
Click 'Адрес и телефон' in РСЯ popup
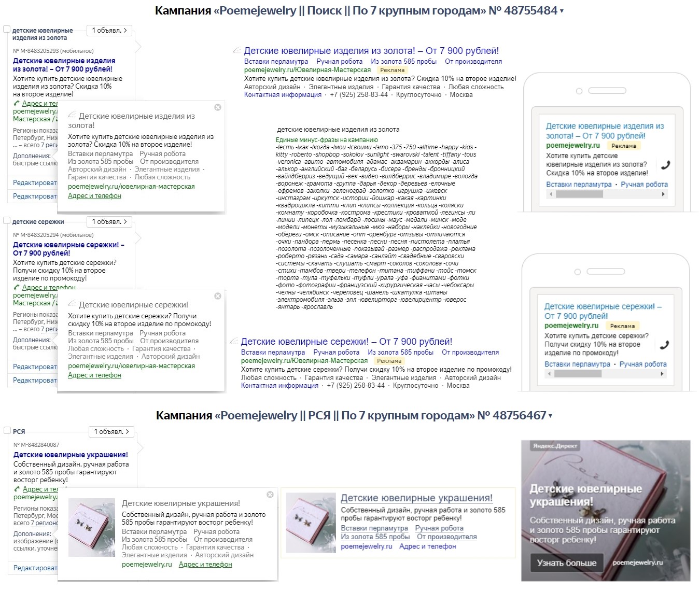pos(205,565)
